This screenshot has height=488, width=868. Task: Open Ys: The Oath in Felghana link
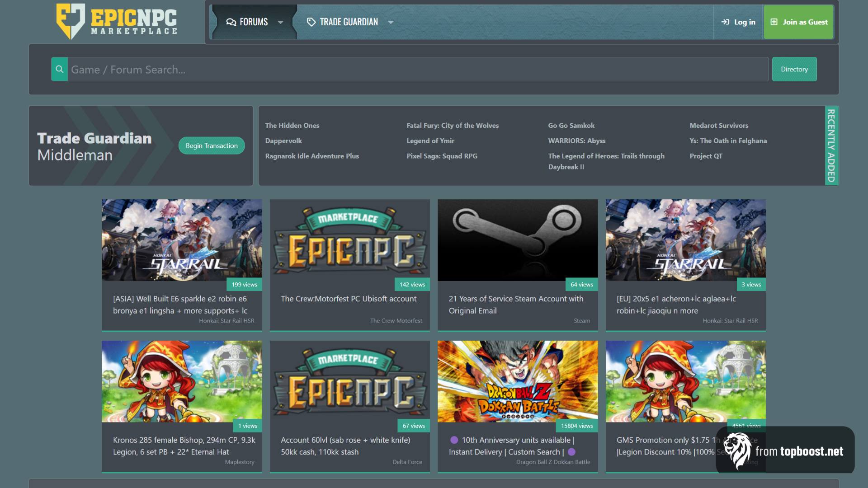tap(728, 141)
